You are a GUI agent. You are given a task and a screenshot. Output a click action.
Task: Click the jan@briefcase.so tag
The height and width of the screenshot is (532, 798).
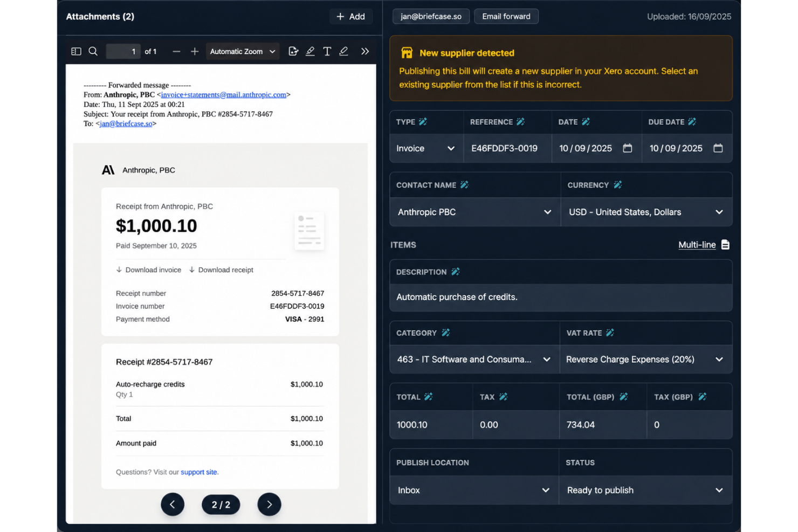[431, 16]
